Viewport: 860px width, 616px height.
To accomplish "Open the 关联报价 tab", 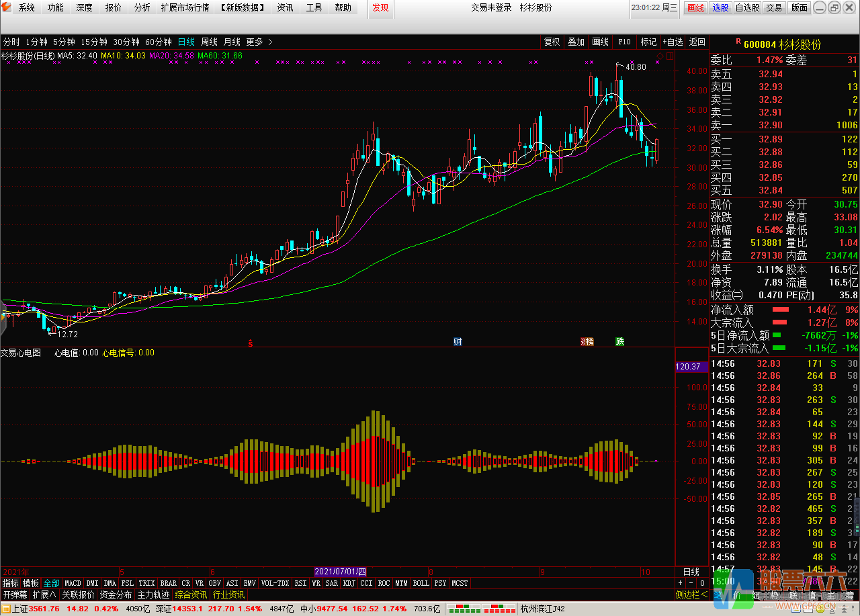I will tap(79, 595).
